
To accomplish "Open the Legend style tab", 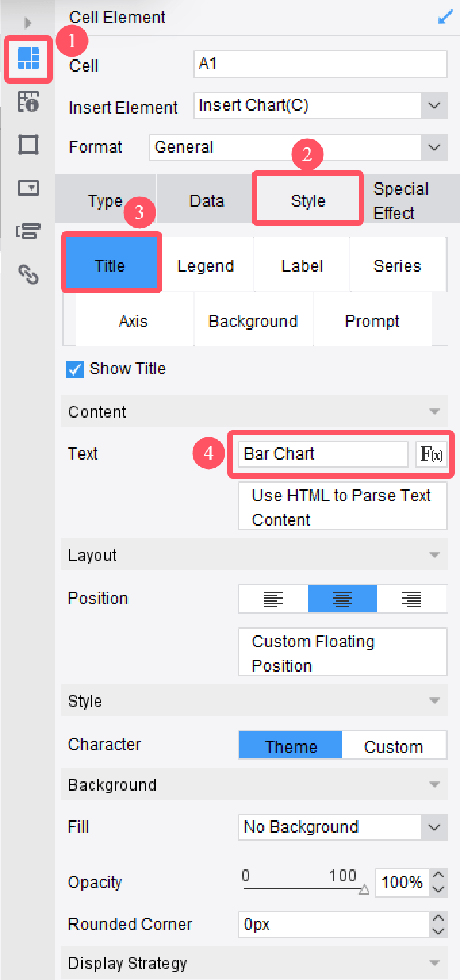I will click(206, 266).
